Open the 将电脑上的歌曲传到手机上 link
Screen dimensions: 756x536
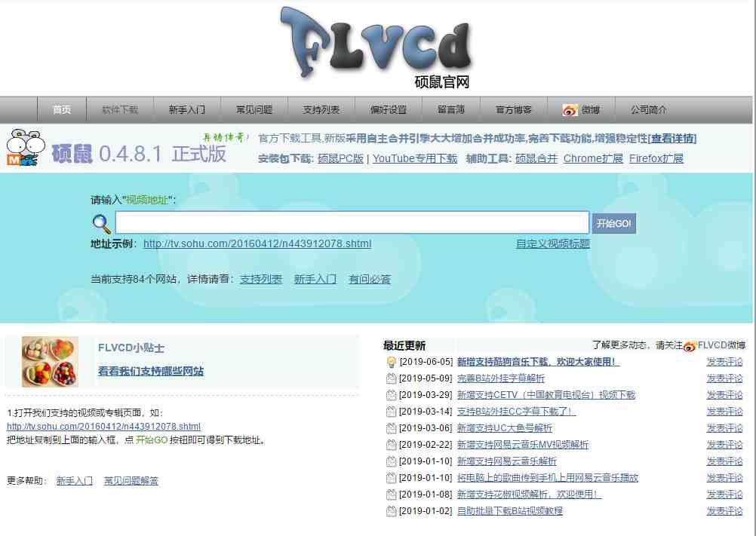point(548,478)
